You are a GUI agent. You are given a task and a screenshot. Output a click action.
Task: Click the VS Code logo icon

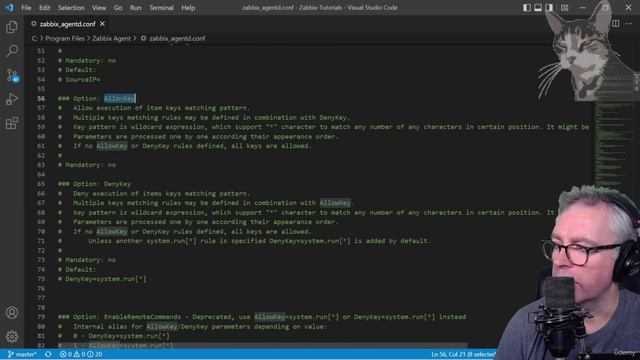pos(9,7)
